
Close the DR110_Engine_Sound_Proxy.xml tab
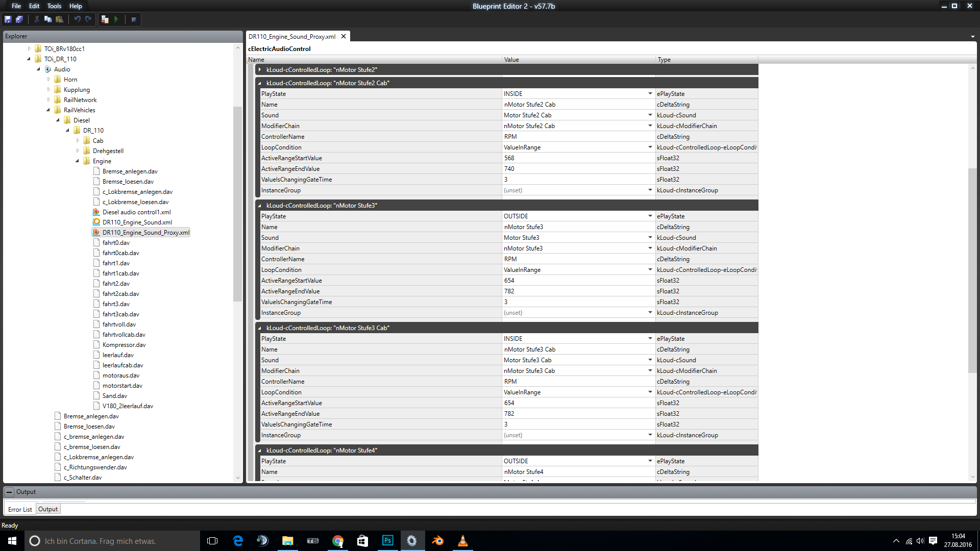pyautogui.click(x=344, y=36)
